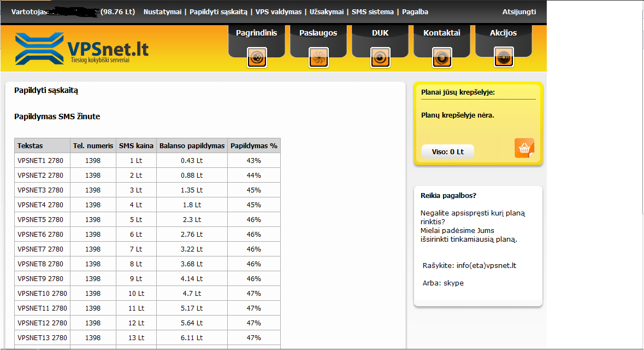Select the VPSNET4 2780 cell
Viewport: 644px width, 350px height.
click(42, 205)
